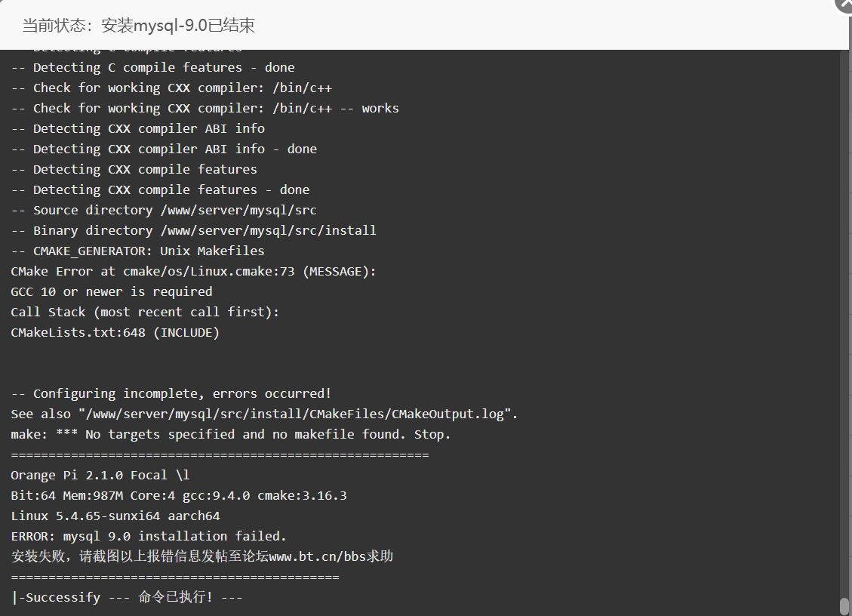The height and width of the screenshot is (616, 852).
Task: Click the "Configuring incomplete, errors occurred!" line
Action: (171, 393)
